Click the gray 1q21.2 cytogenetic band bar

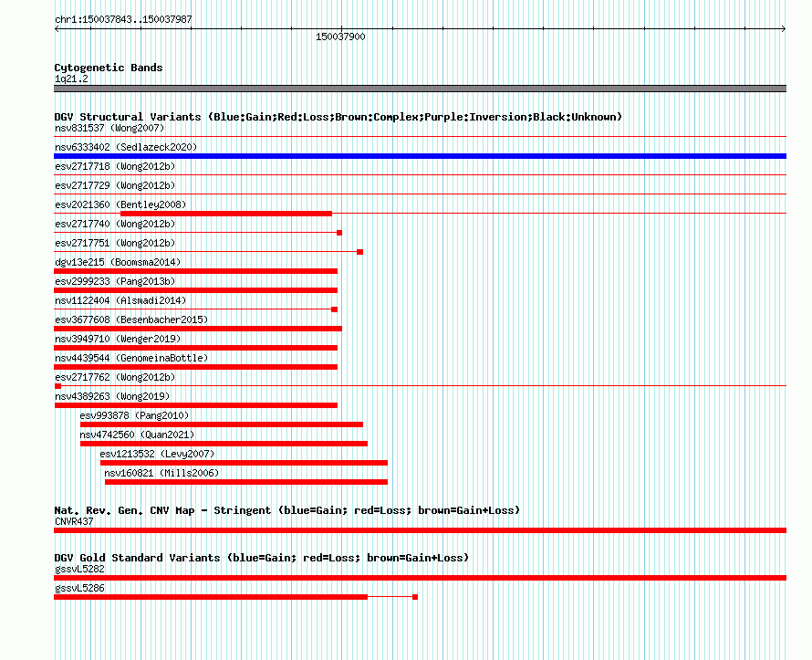420,89
